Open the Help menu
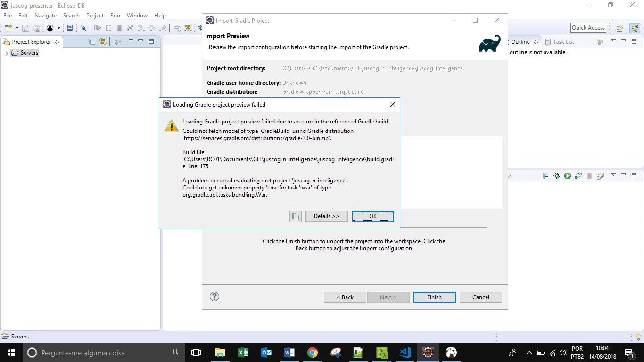644x362 pixels. [x=160, y=16]
